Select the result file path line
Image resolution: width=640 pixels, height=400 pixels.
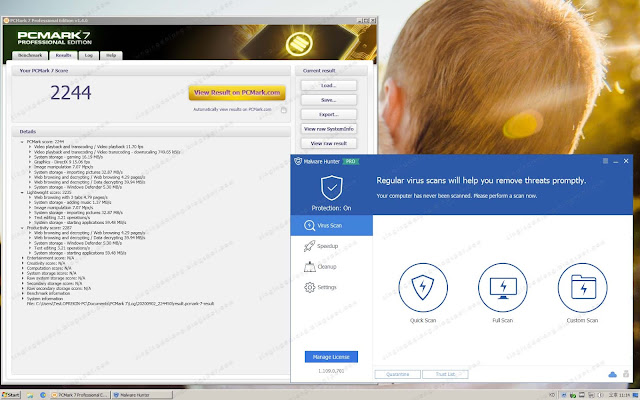click(x=120, y=304)
